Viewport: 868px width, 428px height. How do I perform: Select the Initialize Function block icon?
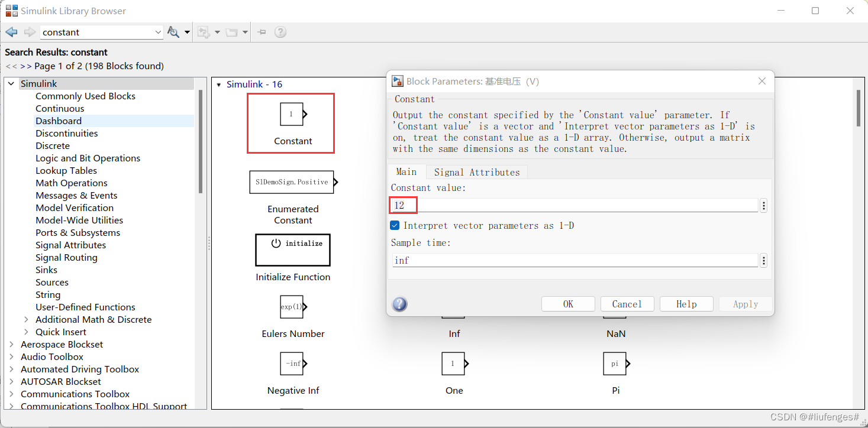(293, 250)
